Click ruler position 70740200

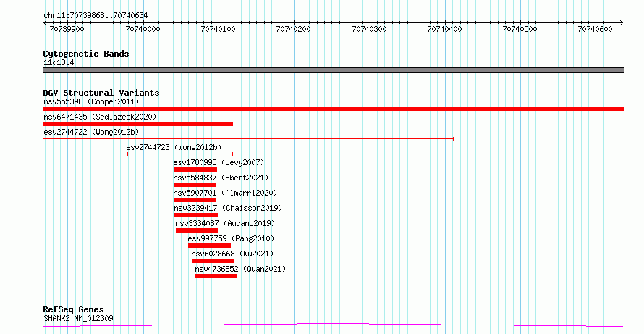(294, 29)
